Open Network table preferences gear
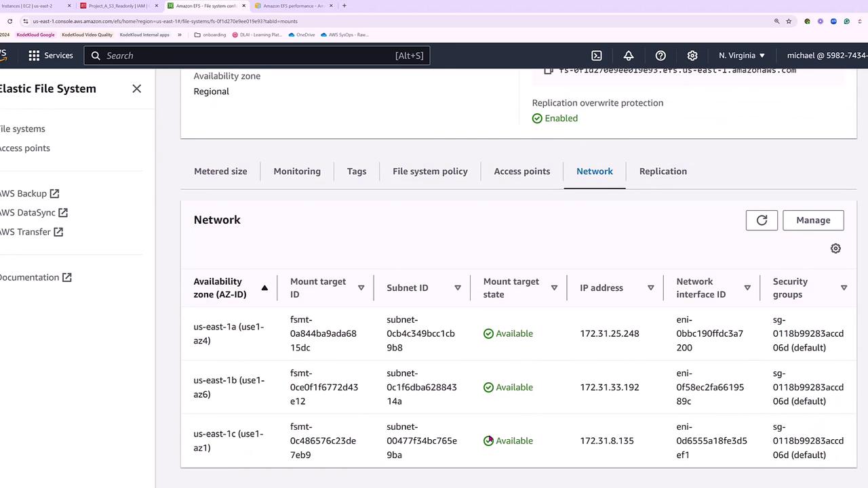 click(x=835, y=249)
